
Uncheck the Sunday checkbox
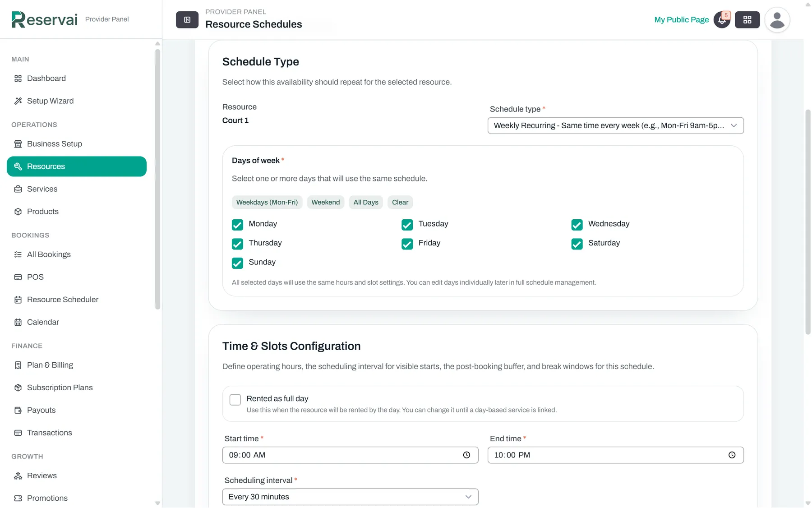click(237, 263)
